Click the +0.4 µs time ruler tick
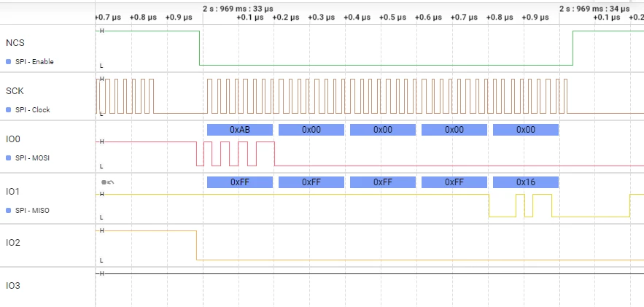The image size is (644, 307). point(357,18)
